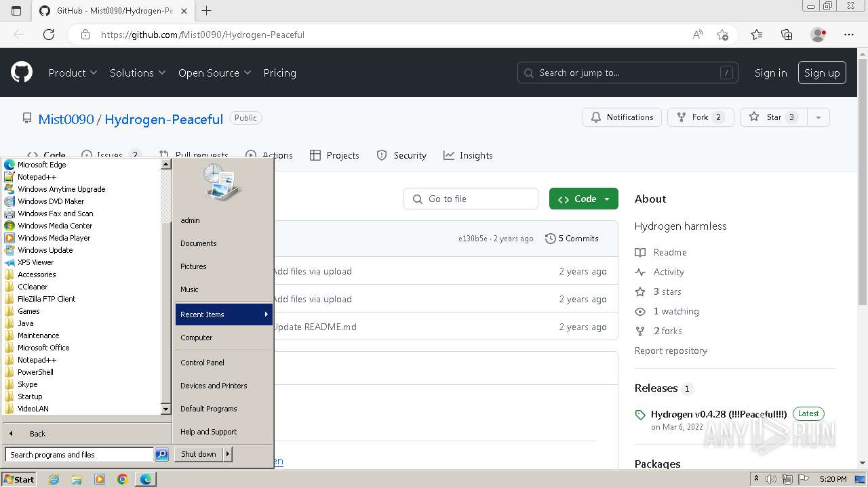Expand Recent Items submenu
The image size is (868, 488).
pos(224,314)
